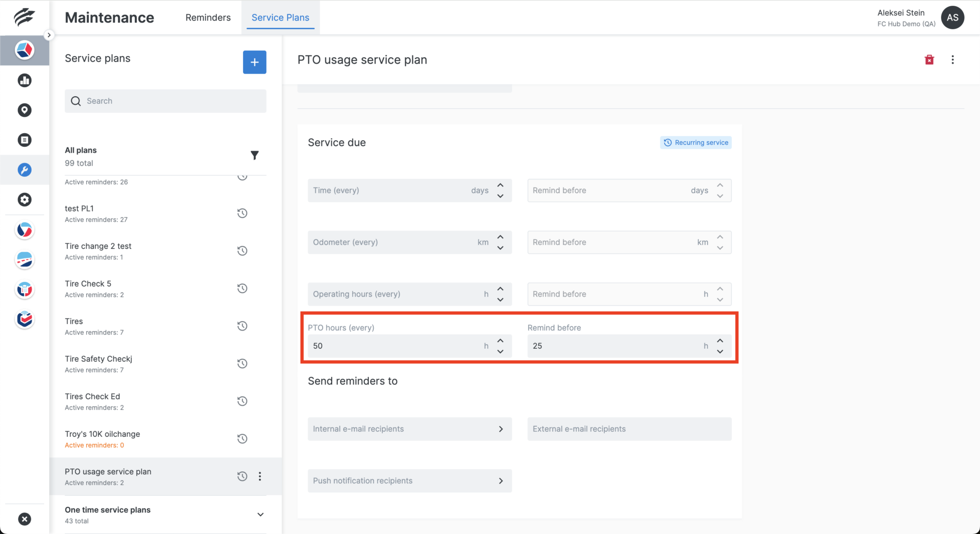Click the recurring history icon next to Tires plan
Screen dimensions: 980x534
coord(242,326)
